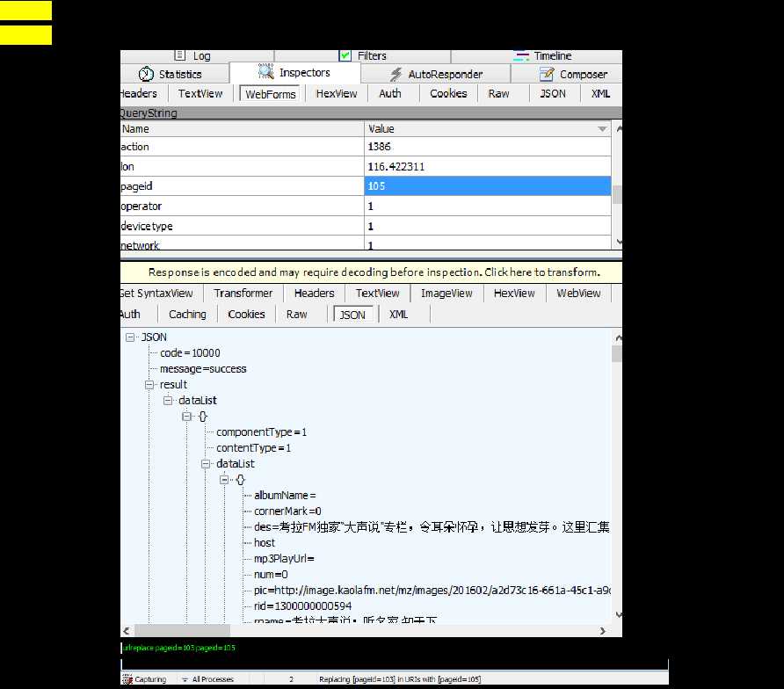Viewport: 784px width, 689px height.
Task: Open the response Headers tab
Action: click(314, 294)
